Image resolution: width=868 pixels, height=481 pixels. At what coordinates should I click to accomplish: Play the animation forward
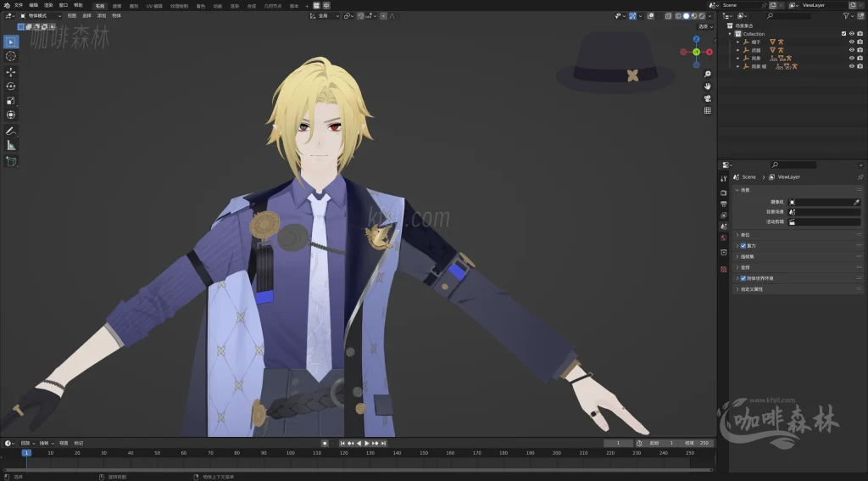[x=366, y=444]
